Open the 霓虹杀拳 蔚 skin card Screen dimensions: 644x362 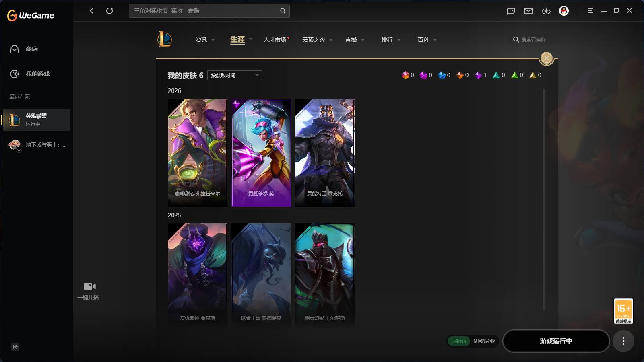click(261, 153)
